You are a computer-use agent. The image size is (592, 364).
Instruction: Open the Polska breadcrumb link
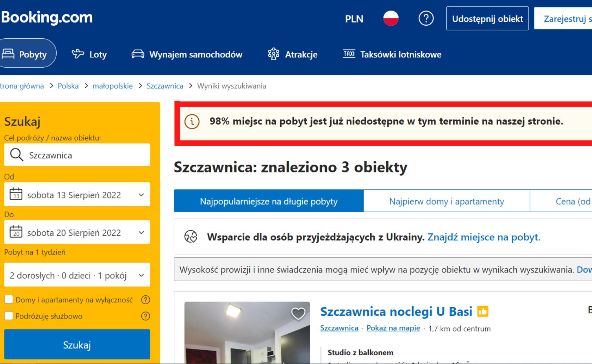[x=68, y=86]
